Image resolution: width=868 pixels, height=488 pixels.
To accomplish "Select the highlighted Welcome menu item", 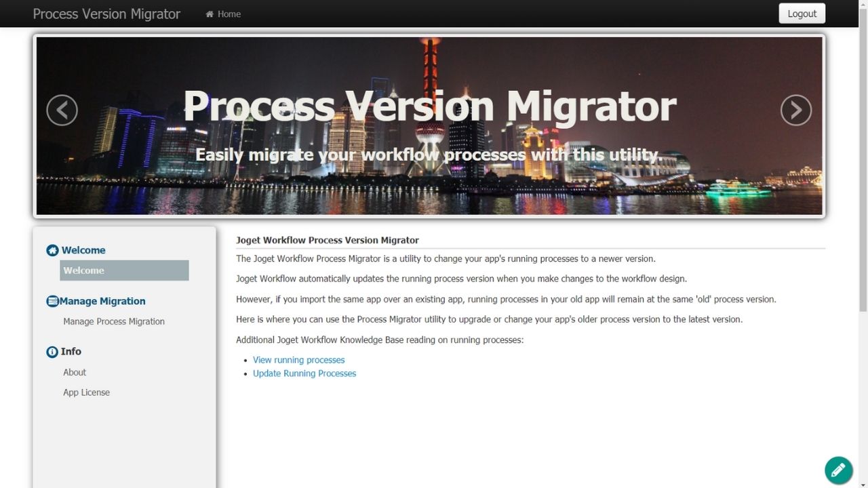I will pos(124,270).
